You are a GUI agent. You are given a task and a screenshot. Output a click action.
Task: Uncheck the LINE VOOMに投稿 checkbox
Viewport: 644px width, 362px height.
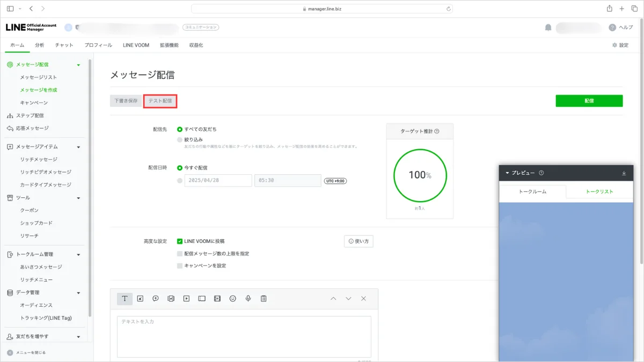[x=180, y=241]
